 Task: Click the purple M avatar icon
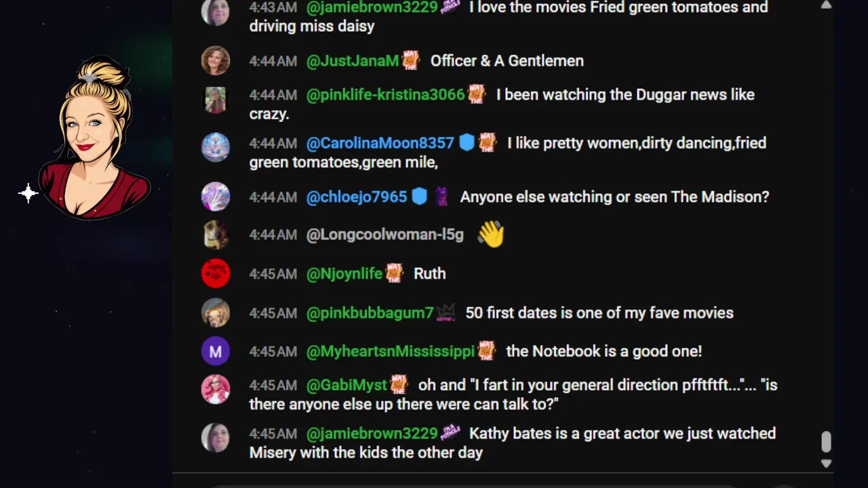click(216, 351)
